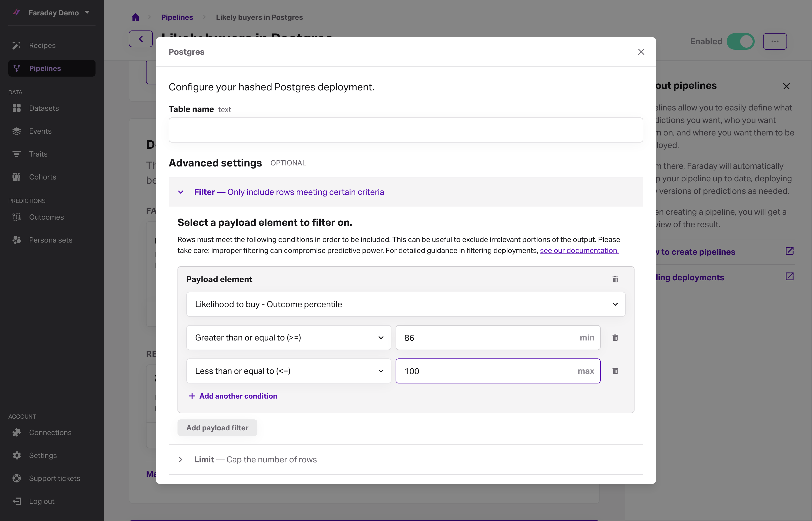The width and height of the screenshot is (812, 521).
Task: Click the Datasets grid icon
Action: (17, 108)
